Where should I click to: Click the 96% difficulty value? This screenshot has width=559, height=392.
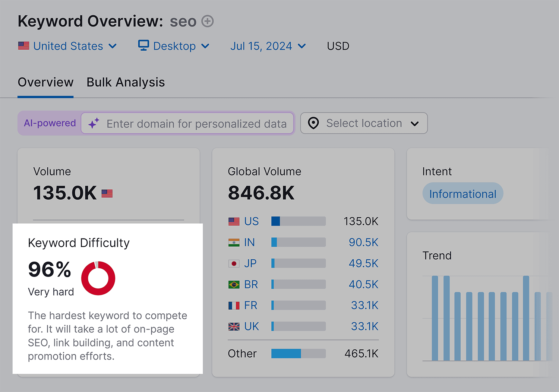coord(50,269)
